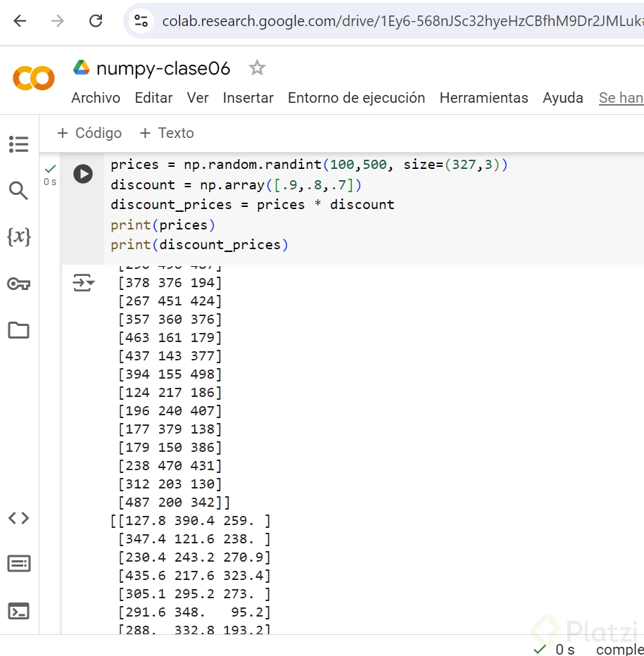Viewport: 644px width, 656px height.
Task: Open the variables {x} sidebar panel
Action: (18, 236)
